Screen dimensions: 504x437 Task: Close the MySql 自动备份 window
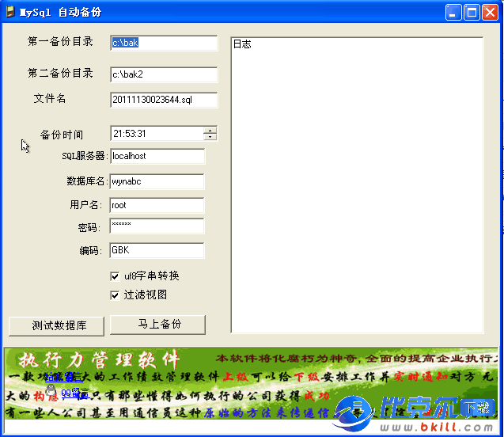pos(490,13)
